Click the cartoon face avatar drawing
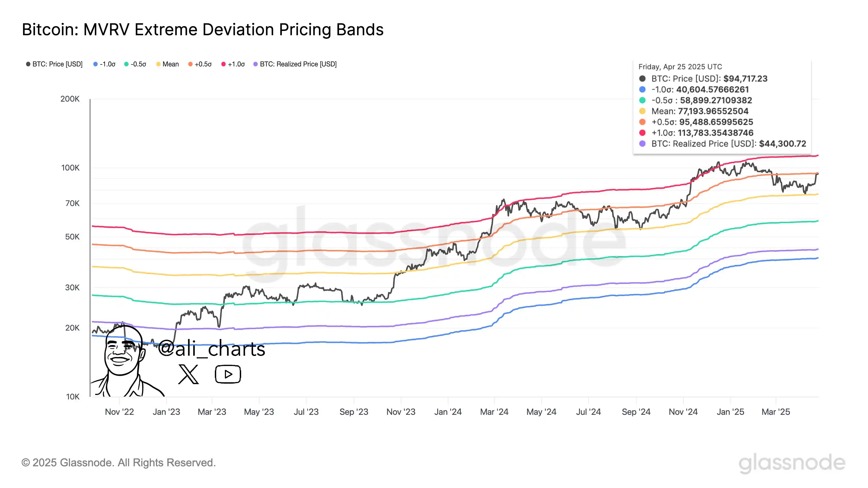 [122, 354]
